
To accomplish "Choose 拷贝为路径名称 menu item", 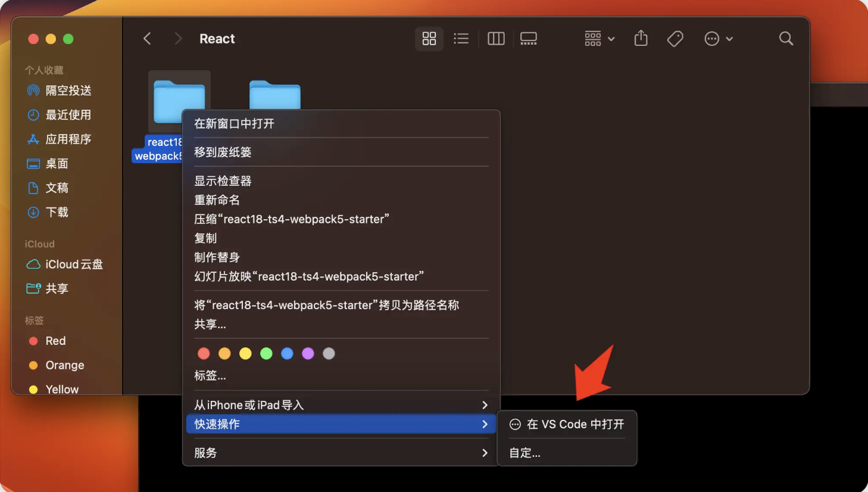I will 341,305.
